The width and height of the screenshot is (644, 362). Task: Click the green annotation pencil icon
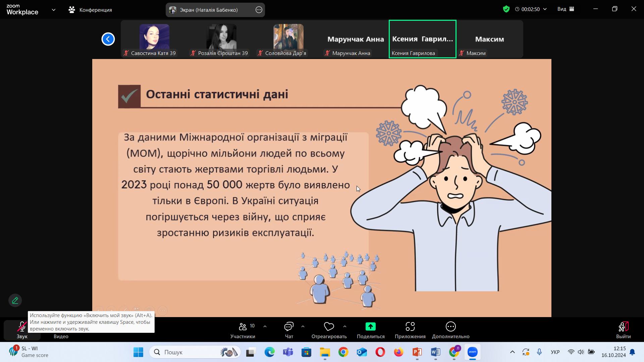[15, 300]
